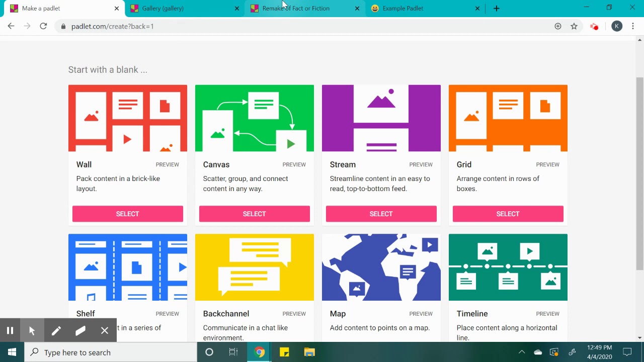The image size is (644, 362).
Task: Click the Type here to search box
Action: (111, 352)
